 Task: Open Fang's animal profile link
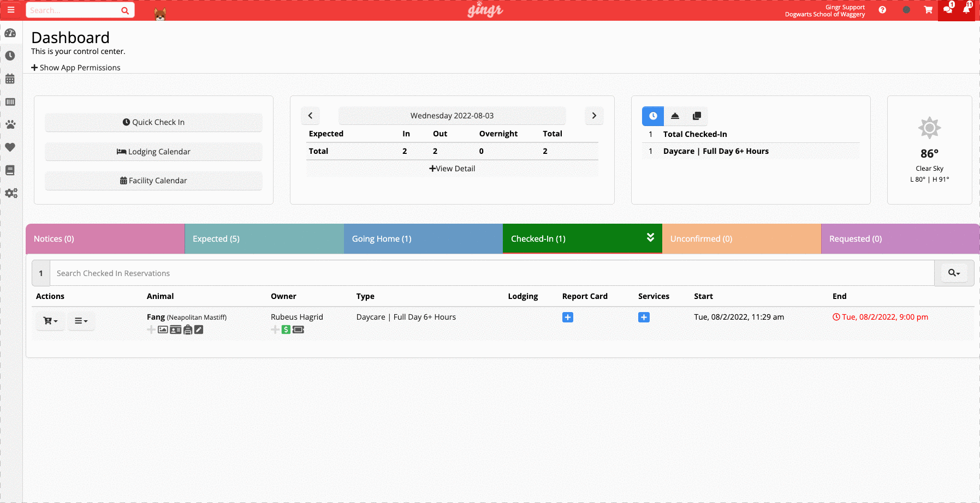[x=156, y=317]
